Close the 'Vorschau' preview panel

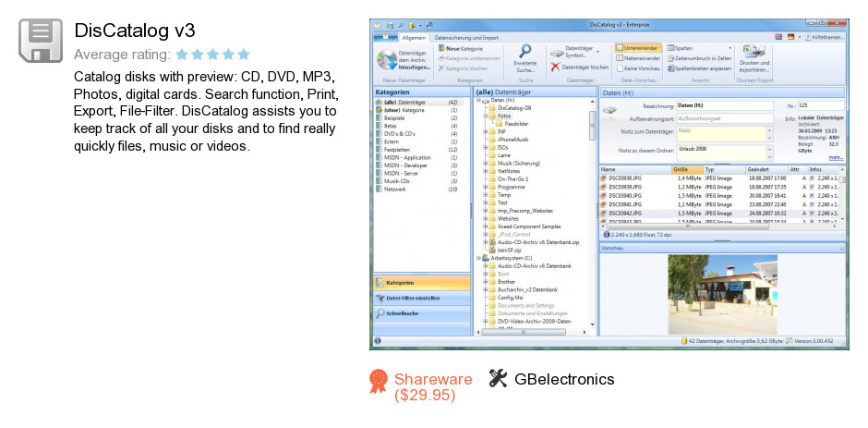[841, 249]
